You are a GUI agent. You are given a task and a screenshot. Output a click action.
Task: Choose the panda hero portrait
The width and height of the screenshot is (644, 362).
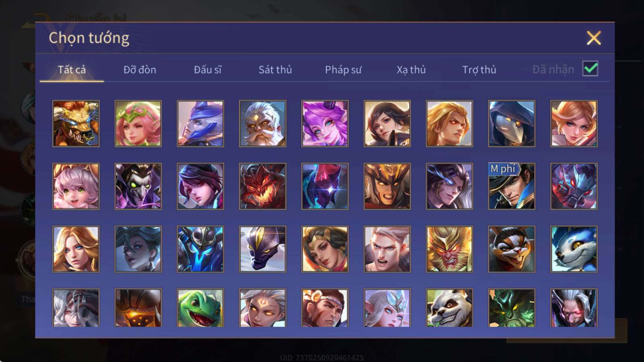click(x=449, y=308)
